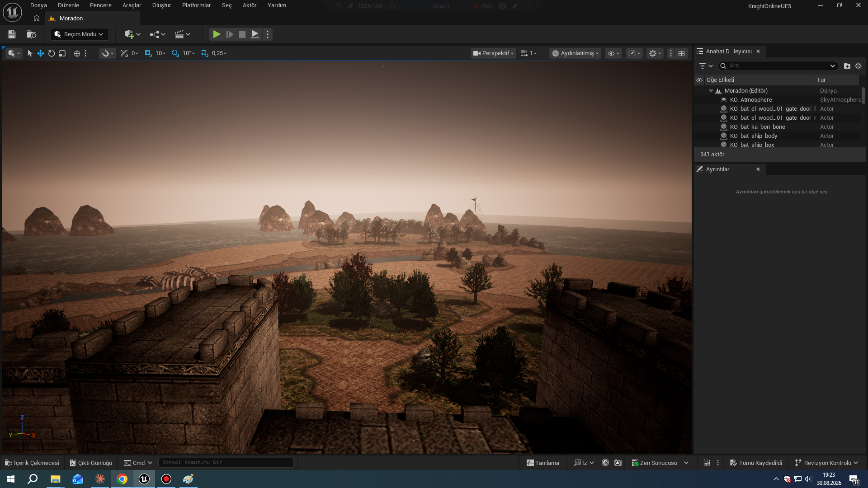
Task: Toggle scale snapping icon
Action: (x=205, y=53)
